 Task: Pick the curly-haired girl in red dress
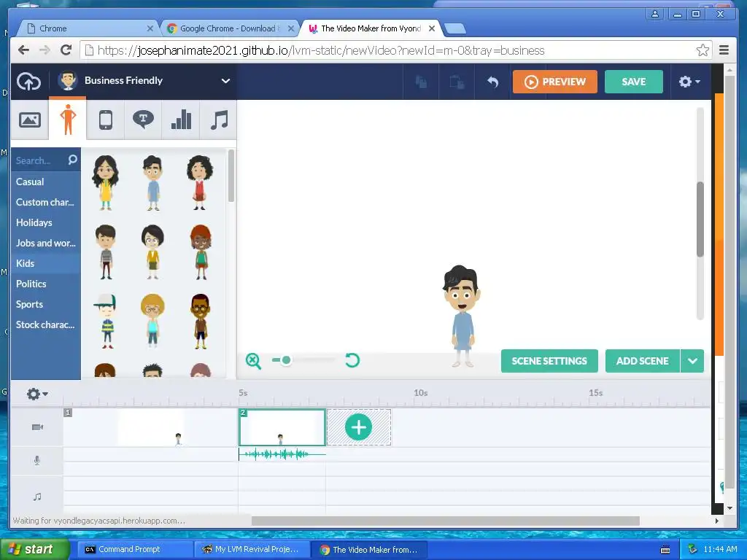pyautogui.click(x=200, y=183)
